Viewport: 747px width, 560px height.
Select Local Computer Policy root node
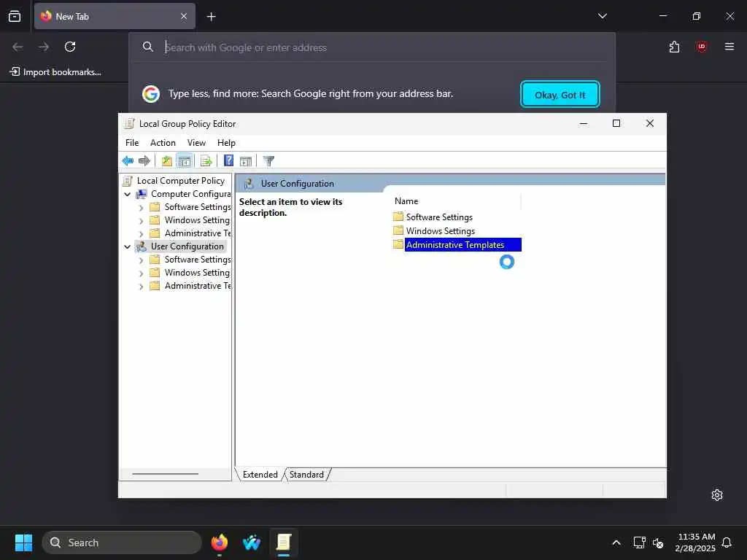(x=181, y=181)
